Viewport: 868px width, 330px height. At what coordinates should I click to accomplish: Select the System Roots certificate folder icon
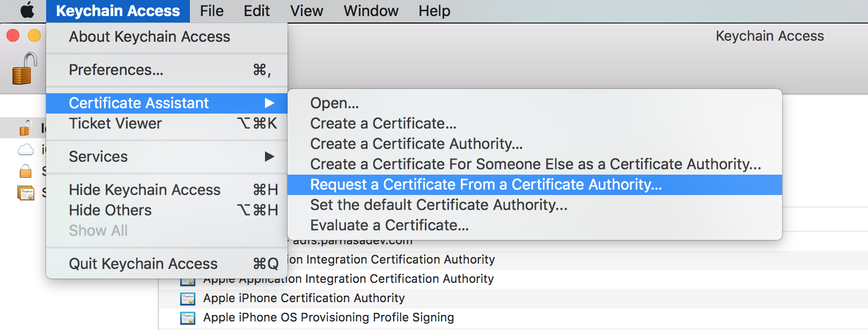(25, 192)
